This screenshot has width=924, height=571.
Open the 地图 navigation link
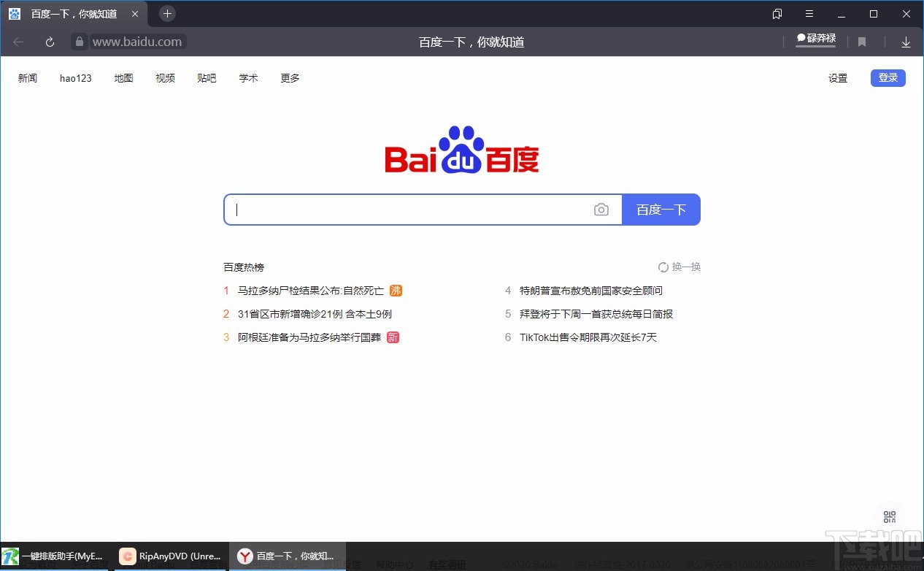tap(123, 78)
